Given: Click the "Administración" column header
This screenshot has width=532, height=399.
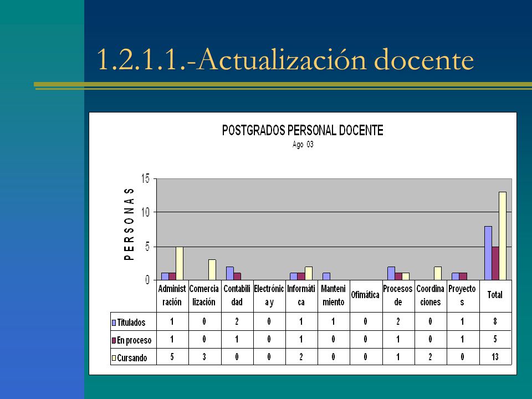Looking at the screenshot, I should [x=172, y=295].
